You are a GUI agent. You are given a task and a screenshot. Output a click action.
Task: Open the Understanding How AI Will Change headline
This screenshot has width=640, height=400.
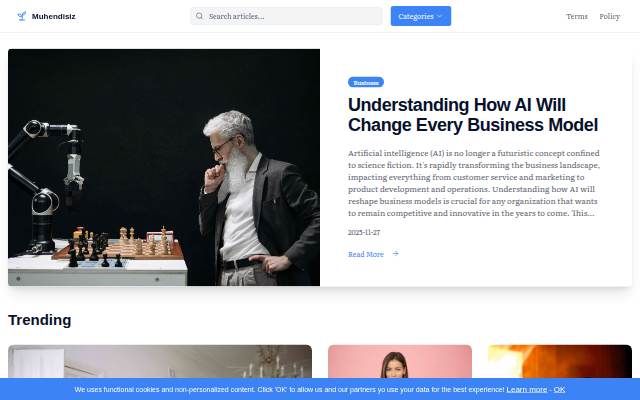473,115
